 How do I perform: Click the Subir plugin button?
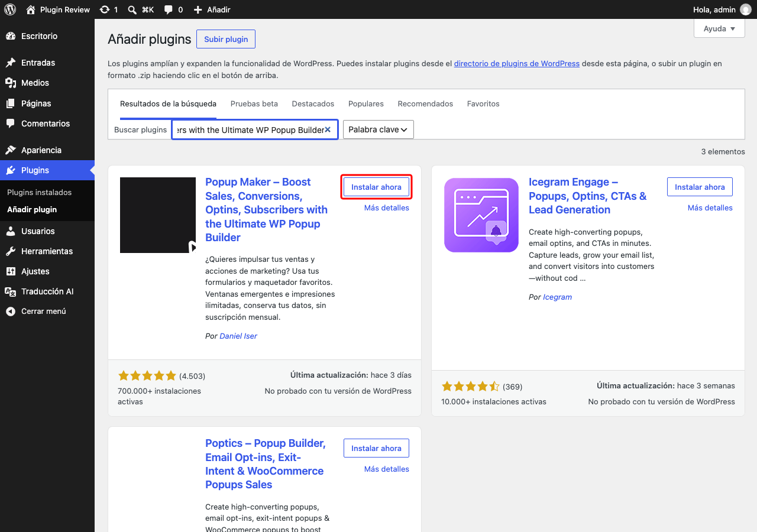pos(226,39)
